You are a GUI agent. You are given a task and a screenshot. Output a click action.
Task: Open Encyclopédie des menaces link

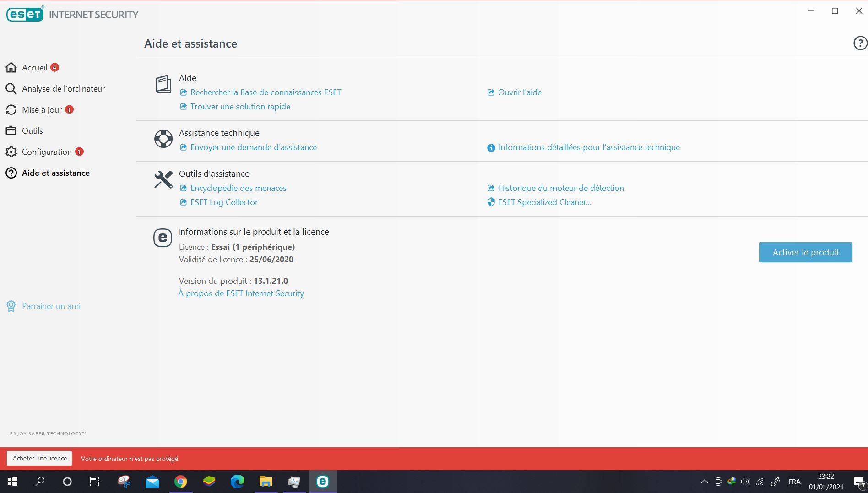pyautogui.click(x=239, y=188)
